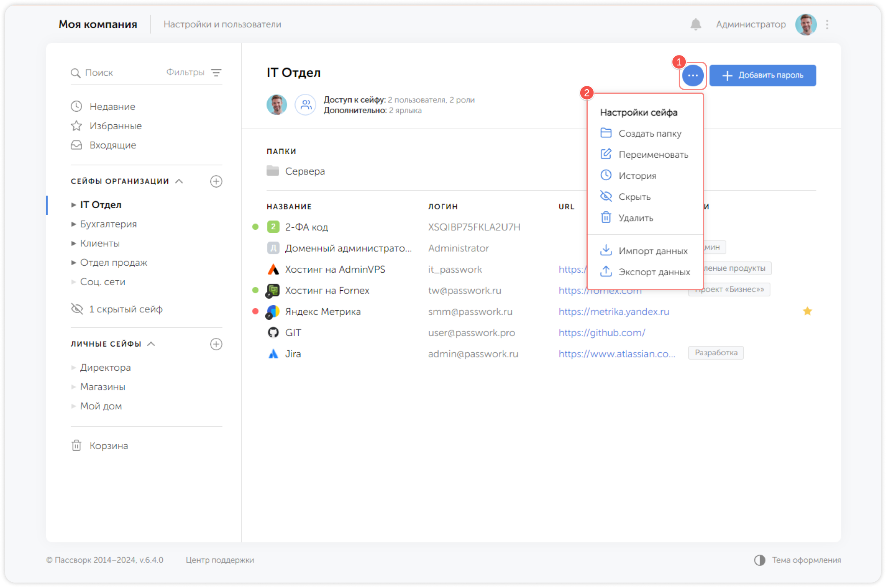Screen dimensions: 886x588
Task: Open the vault three-dots options button
Action: 692,75
